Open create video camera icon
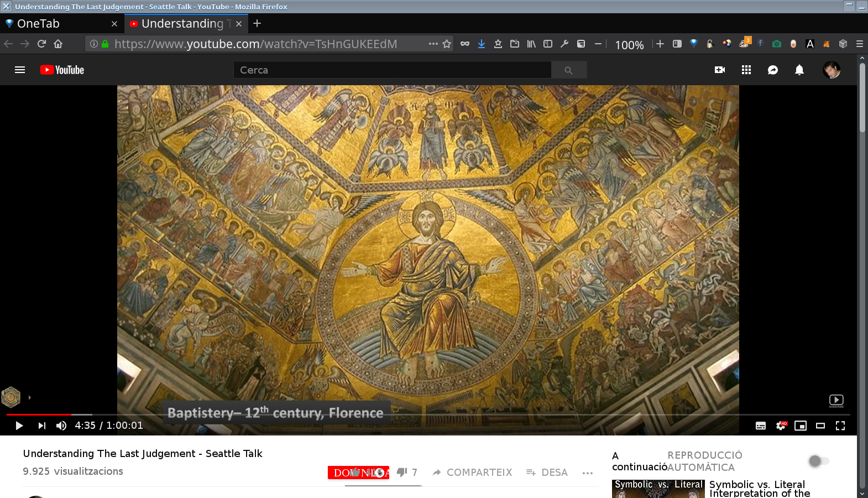 [x=720, y=70]
